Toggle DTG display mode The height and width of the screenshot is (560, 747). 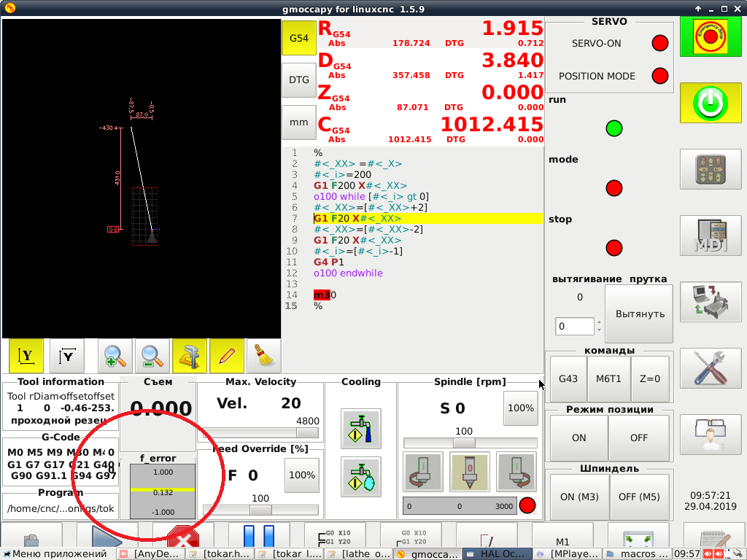click(x=298, y=80)
